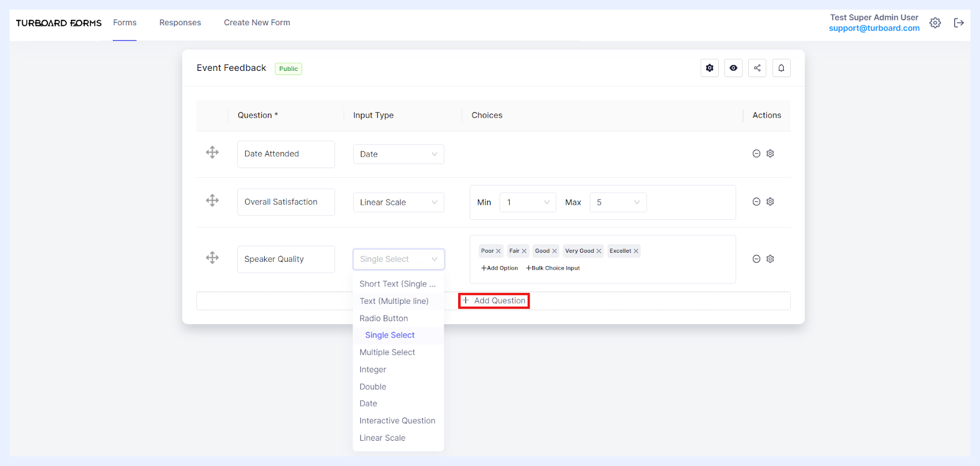Remove the Poor choice tag
Screen dimensions: 980x466
498,251
